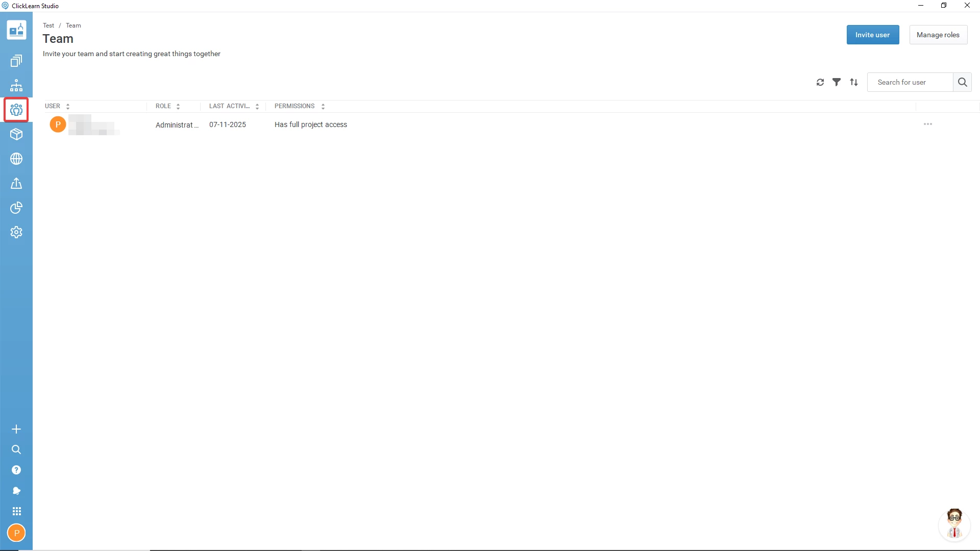Open the filter funnel icon
The image size is (980, 551).
[837, 82]
